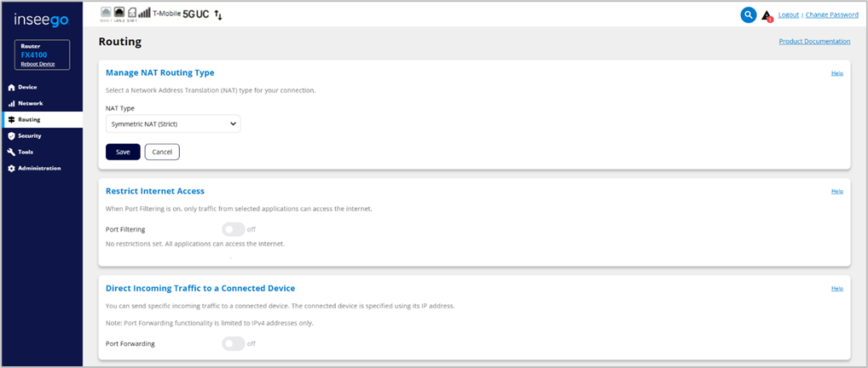Save the NAT routing type
Screen dimensions: 868x368
pyautogui.click(x=123, y=152)
